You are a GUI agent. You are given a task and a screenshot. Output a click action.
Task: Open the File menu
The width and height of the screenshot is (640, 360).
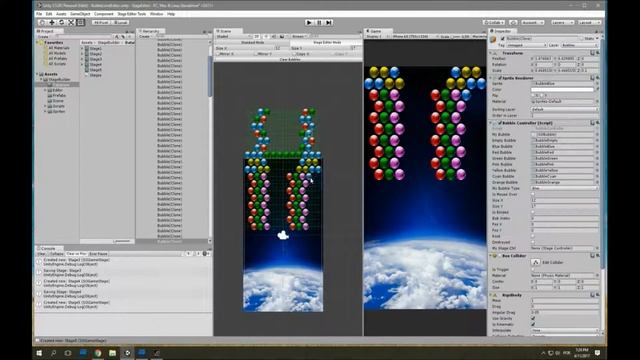(x=39, y=14)
